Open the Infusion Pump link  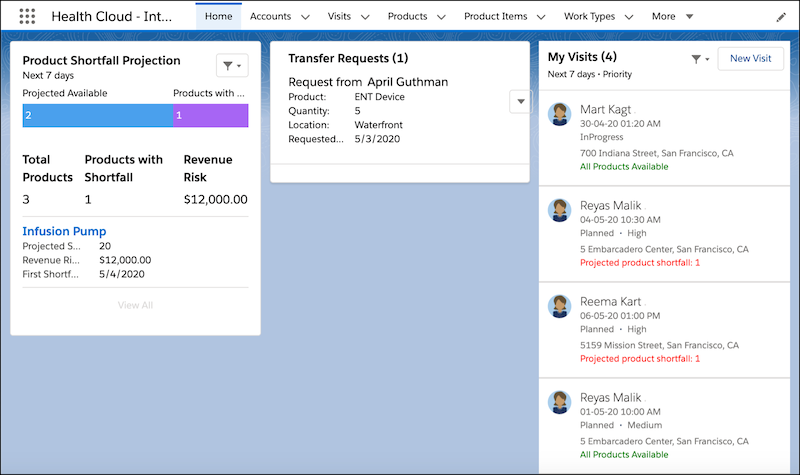click(64, 231)
